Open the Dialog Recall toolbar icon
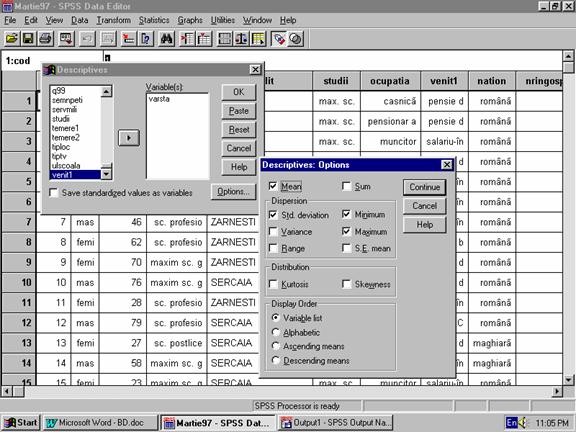 pos(66,39)
